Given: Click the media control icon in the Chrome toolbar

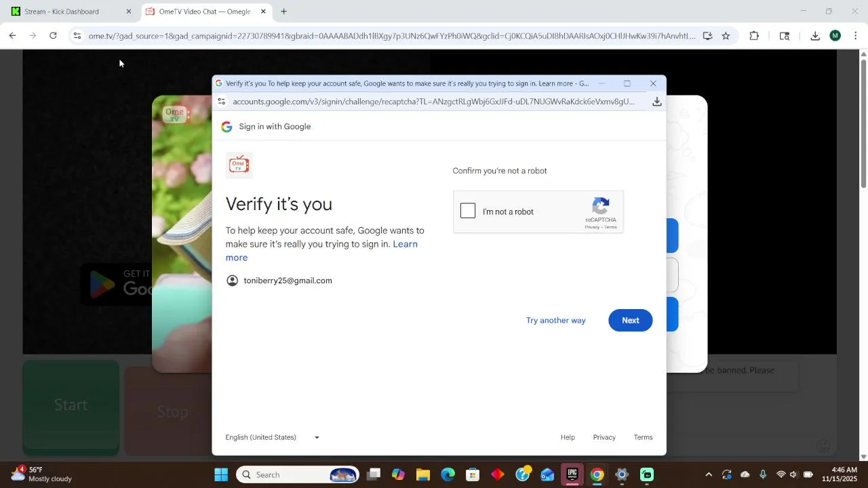Looking at the screenshot, I should pos(785,36).
